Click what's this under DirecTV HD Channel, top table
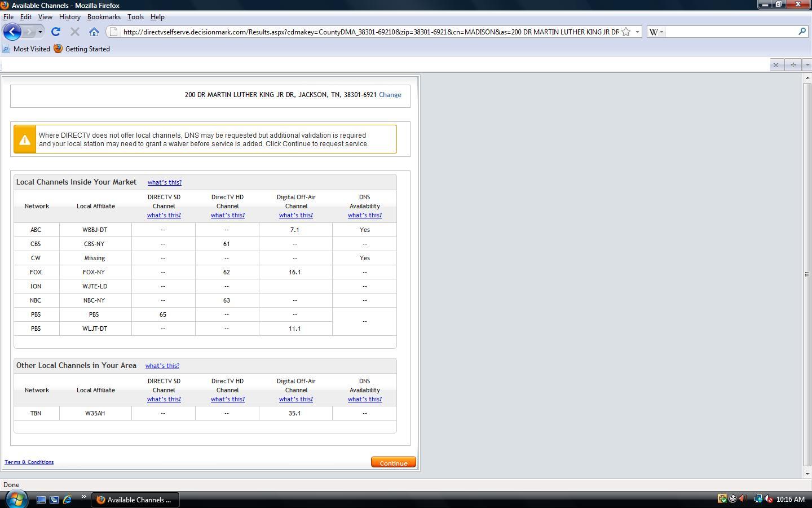This screenshot has height=508, width=812. click(228, 215)
